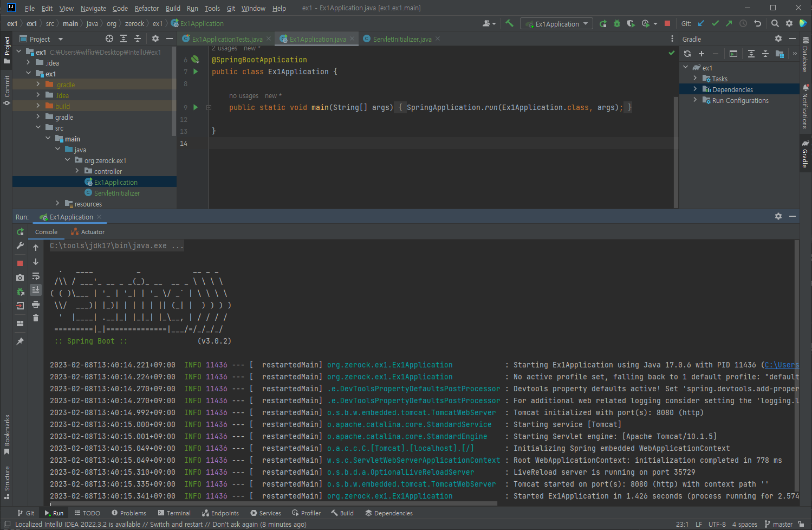
Task: Toggle the Gradle tool window stripe button
Action: click(805, 154)
